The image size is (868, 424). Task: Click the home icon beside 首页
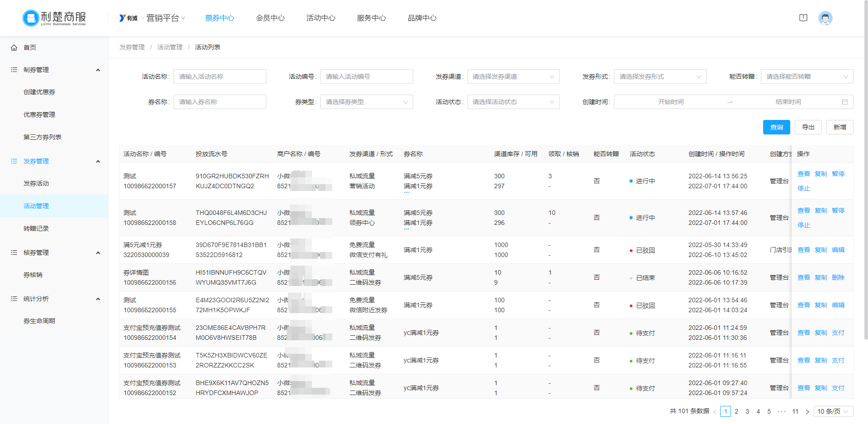pos(14,48)
